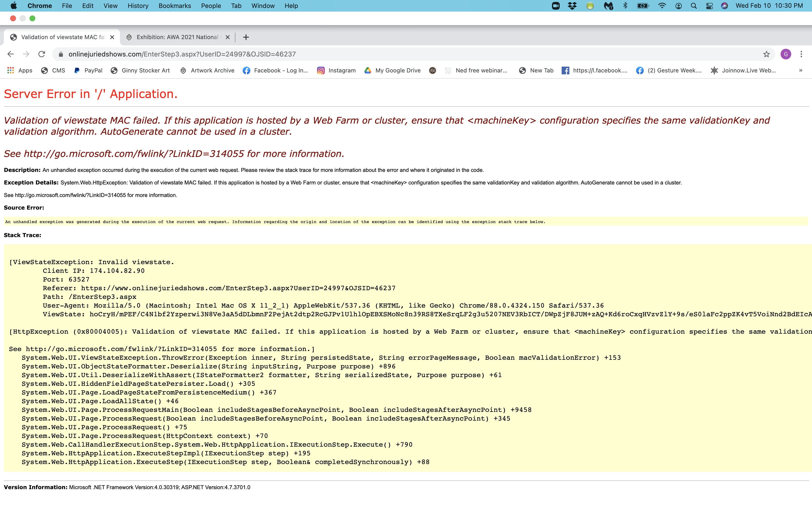Expand the hidden bookmarks overflow chevron
Image resolution: width=812 pixels, height=507 pixels.
801,70
